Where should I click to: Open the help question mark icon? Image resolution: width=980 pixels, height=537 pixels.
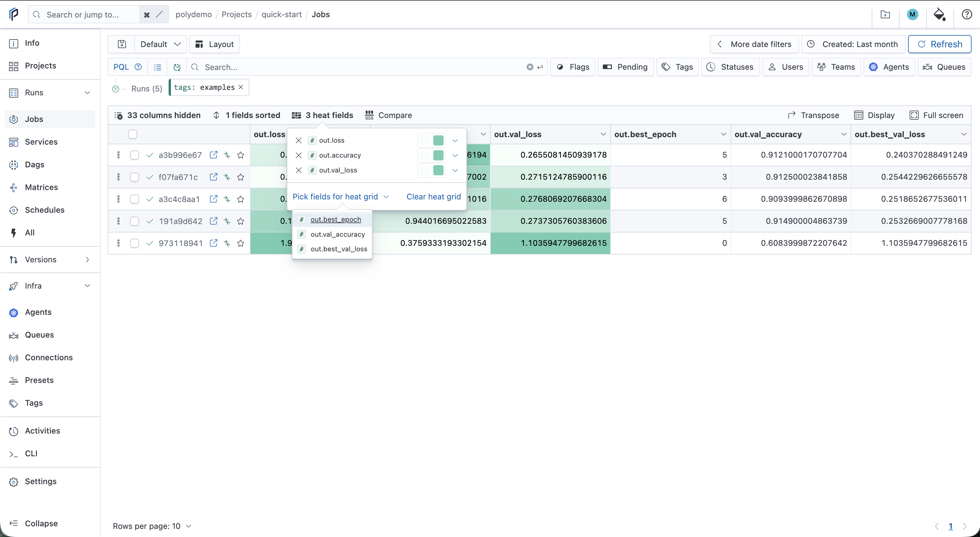pos(967,15)
